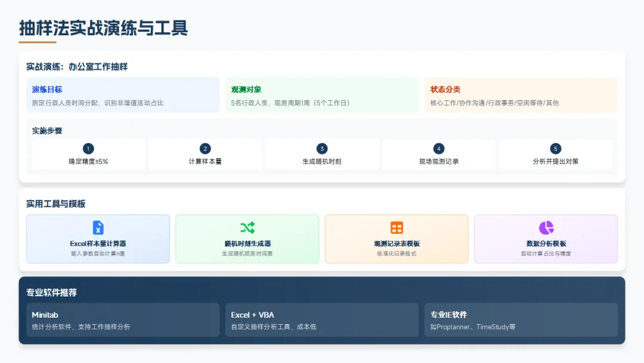Click the 实用工具与模板 section heading
This screenshot has width=644, height=363.
pos(56,204)
